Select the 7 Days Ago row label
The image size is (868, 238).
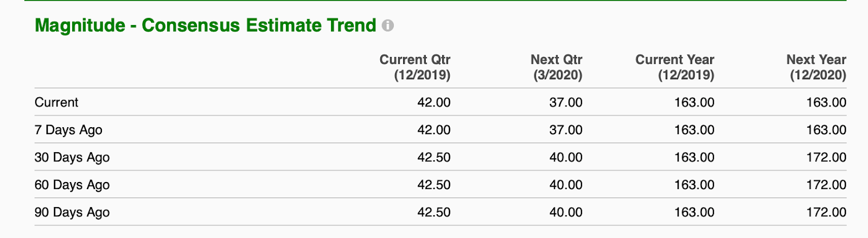point(68,130)
